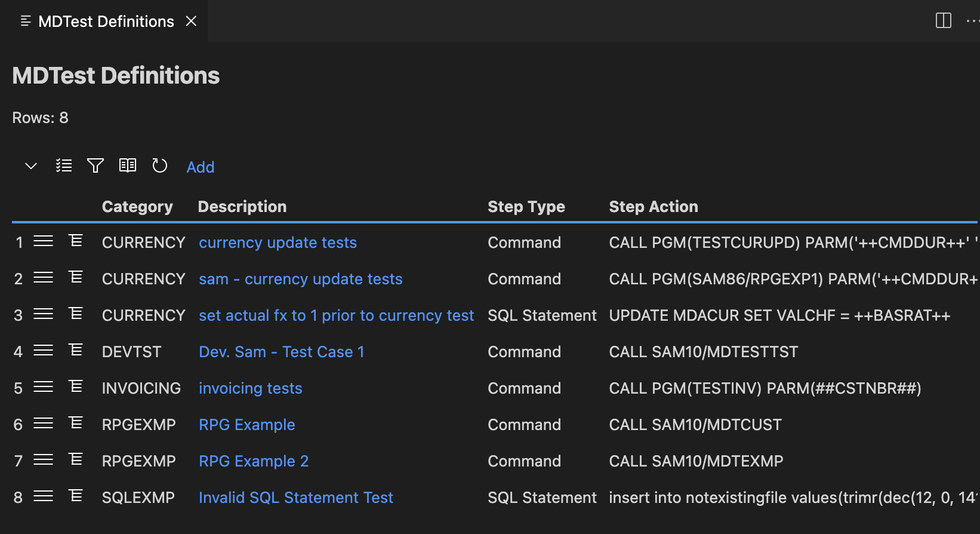This screenshot has width=980, height=534.
Task: Open 'currency update tests' description link
Action: tap(278, 243)
